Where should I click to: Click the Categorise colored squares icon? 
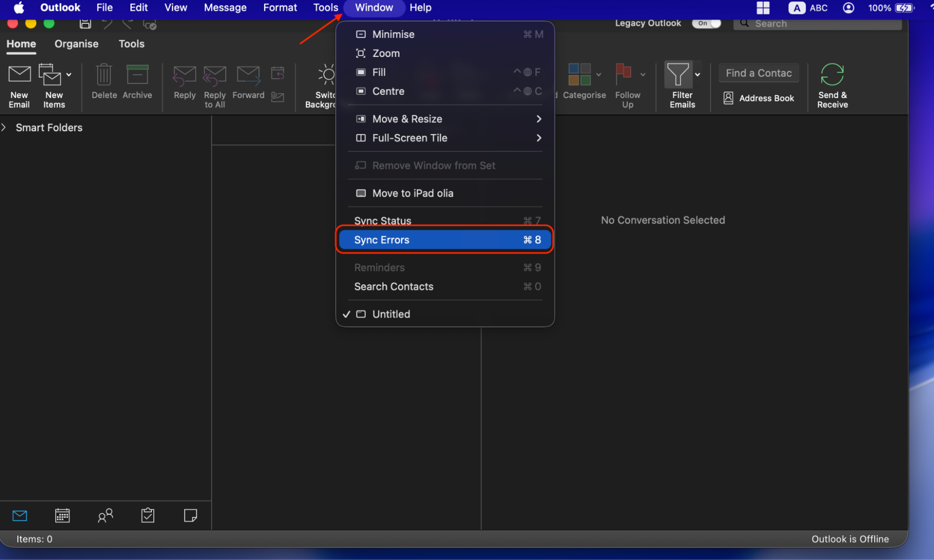pos(579,74)
